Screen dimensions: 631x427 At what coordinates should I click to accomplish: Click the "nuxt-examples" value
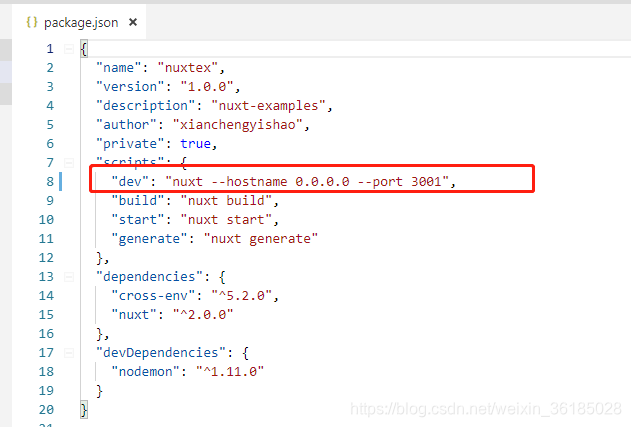(268, 105)
